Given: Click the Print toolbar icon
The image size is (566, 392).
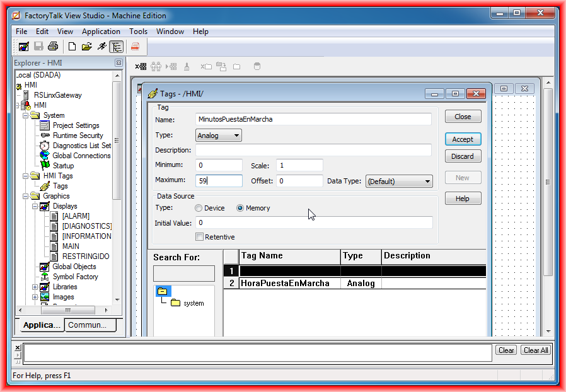Looking at the screenshot, I should coord(53,47).
